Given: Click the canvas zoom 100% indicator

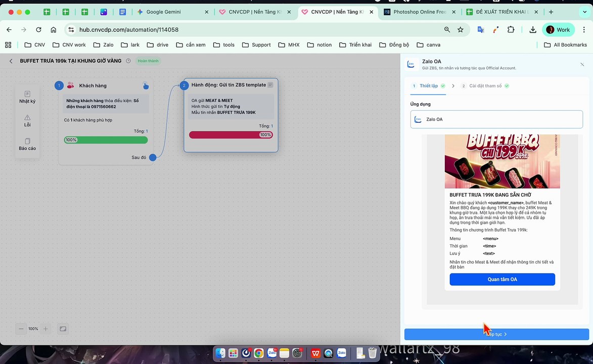Looking at the screenshot, I should (33, 329).
